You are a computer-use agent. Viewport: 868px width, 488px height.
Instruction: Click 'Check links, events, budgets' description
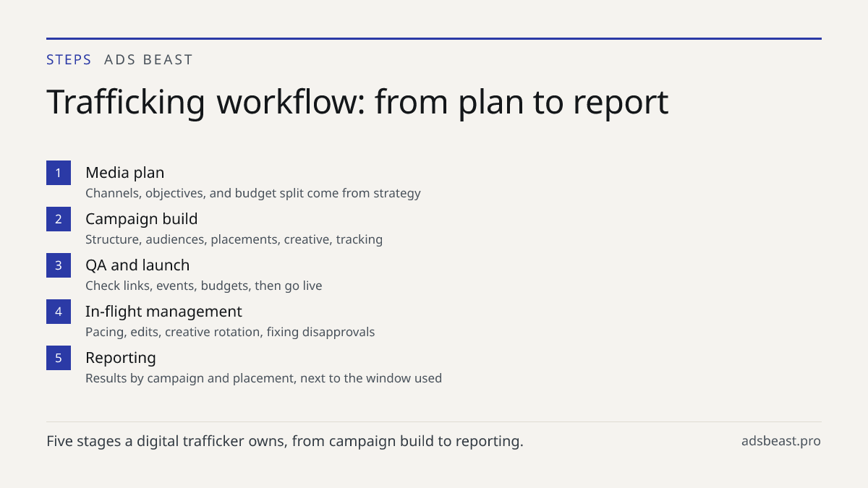(204, 286)
